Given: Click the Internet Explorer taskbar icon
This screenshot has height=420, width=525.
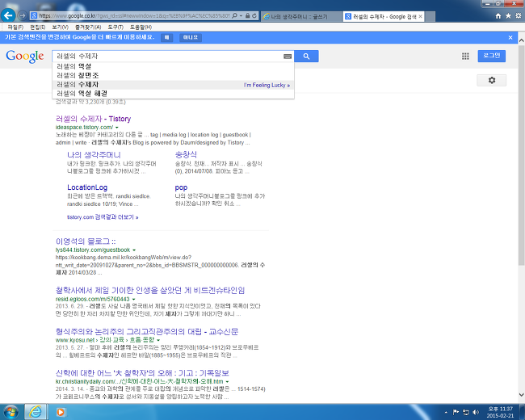Looking at the screenshot, I should (36, 412).
